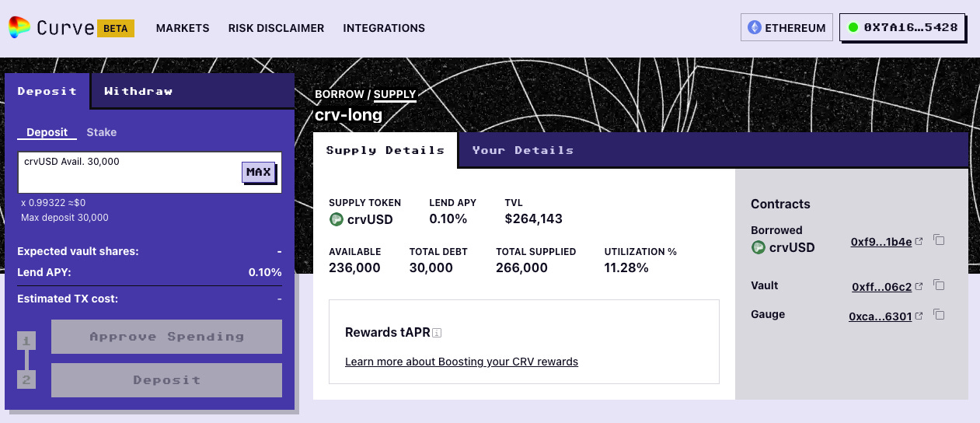Viewport: 980px width, 423px height.
Task: Open the Ethereum network selector
Action: point(786,28)
